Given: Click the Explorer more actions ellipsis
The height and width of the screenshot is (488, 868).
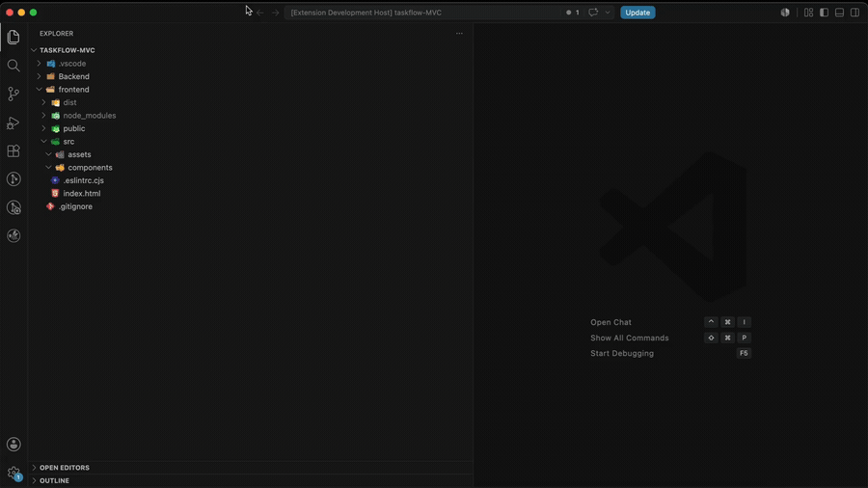Looking at the screenshot, I should (x=459, y=33).
